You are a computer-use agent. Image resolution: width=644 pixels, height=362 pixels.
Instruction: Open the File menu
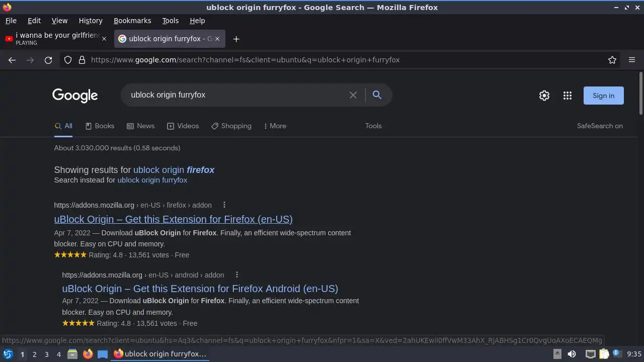(x=11, y=21)
